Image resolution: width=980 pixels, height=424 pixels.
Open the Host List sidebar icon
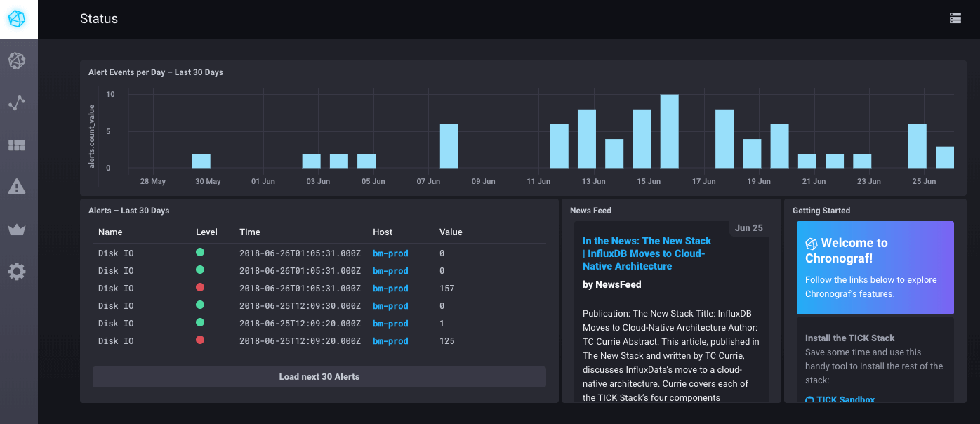17,61
